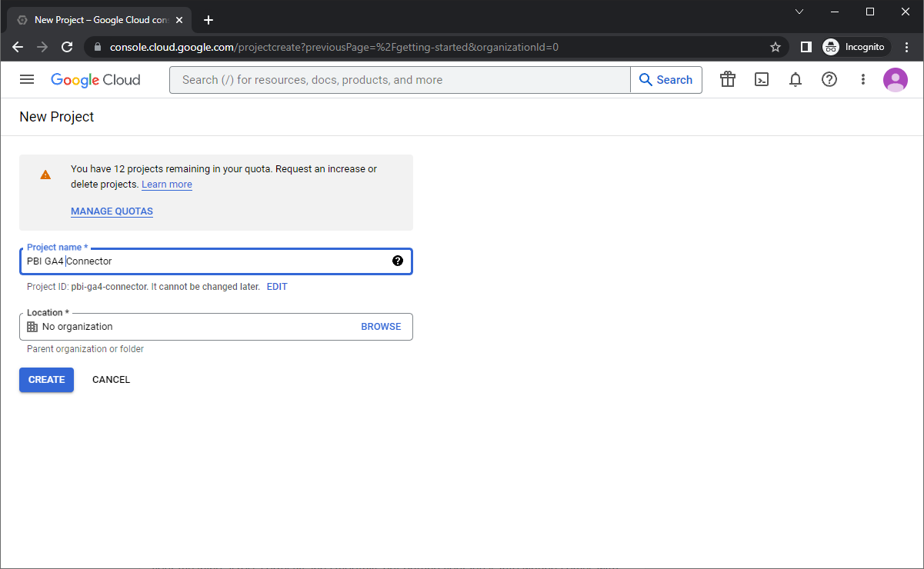Open the help question mark menu
924x569 pixels.
tap(829, 79)
